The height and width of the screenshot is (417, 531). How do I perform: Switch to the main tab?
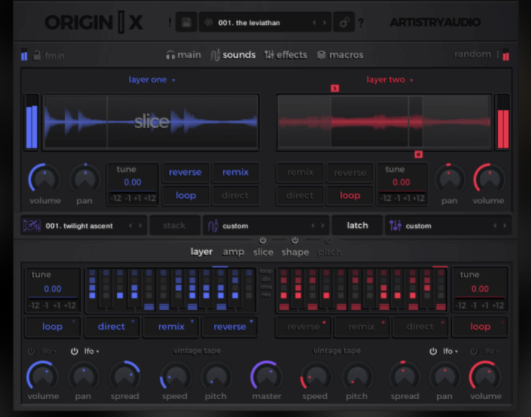pyautogui.click(x=183, y=55)
